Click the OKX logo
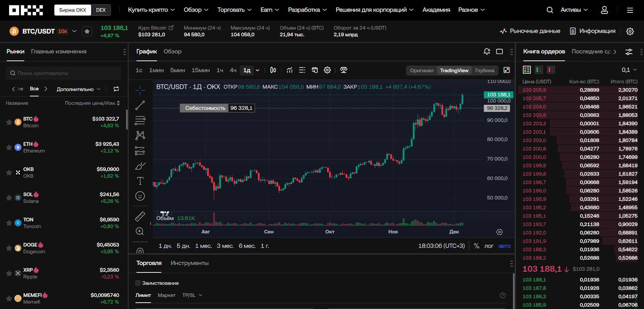The image size is (644, 309). coord(26,10)
